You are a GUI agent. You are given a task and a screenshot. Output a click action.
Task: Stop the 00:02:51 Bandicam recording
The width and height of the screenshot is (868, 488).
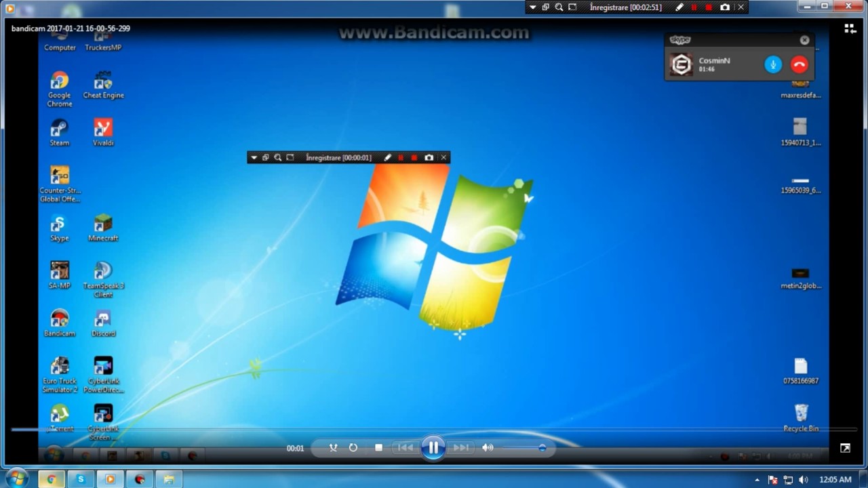pyautogui.click(x=709, y=7)
